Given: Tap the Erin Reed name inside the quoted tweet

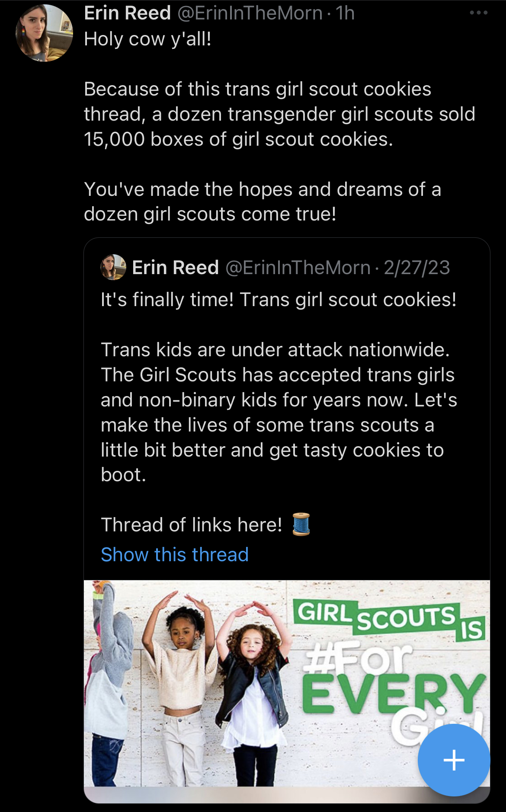Looking at the screenshot, I should point(175,268).
